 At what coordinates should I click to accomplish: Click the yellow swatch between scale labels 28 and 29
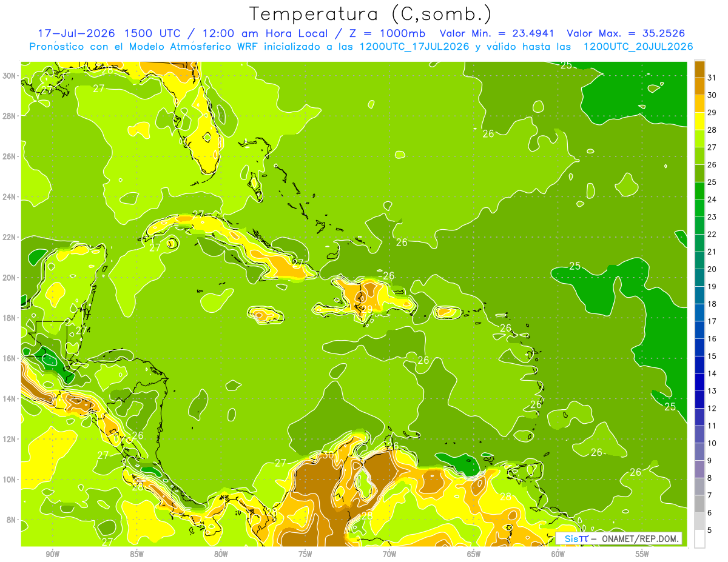[x=699, y=121]
